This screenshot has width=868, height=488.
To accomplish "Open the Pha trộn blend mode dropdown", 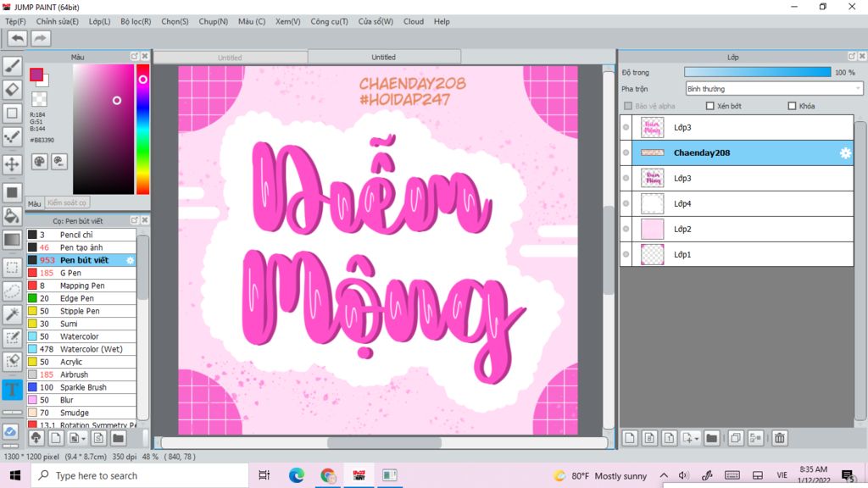I will tap(774, 88).
